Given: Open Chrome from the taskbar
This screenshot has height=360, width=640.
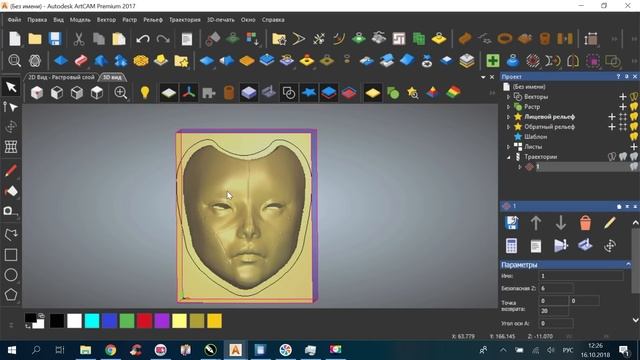Looking at the screenshot, I should [x=110, y=350].
